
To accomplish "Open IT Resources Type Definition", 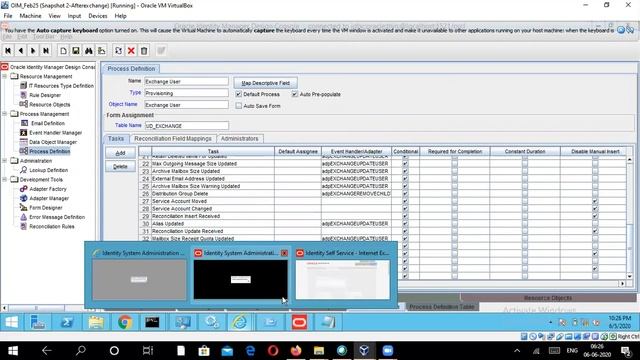I will (61, 86).
